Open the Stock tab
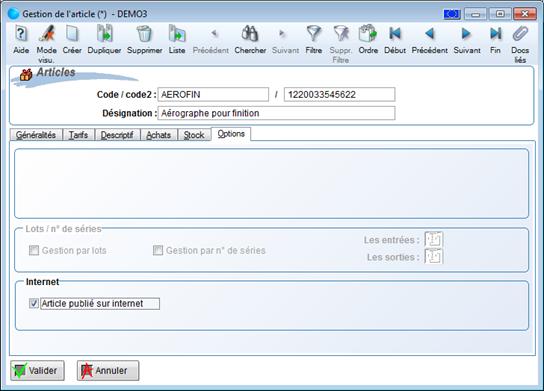This screenshot has width=544, height=391. 194,135
